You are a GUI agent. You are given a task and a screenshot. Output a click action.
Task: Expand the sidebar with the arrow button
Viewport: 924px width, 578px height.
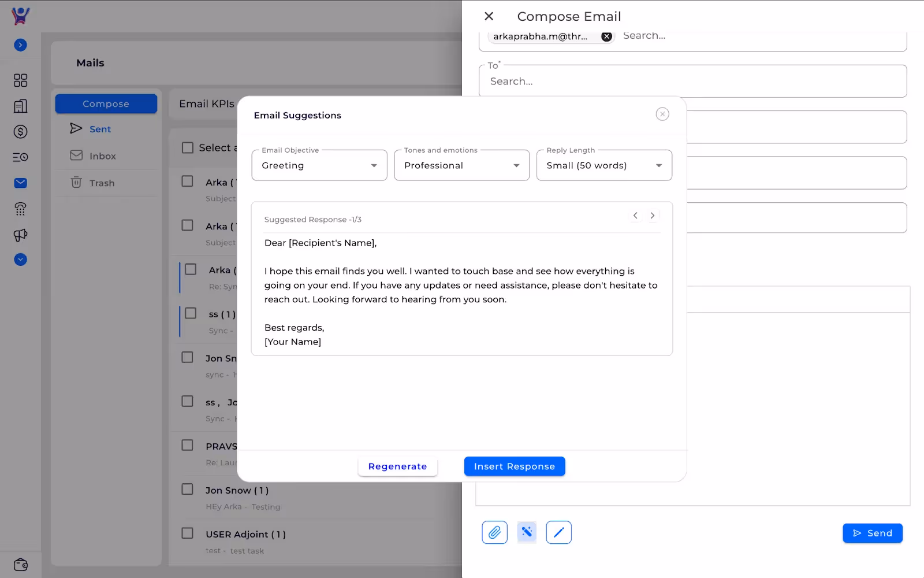pyautogui.click(x=20, y=45)
